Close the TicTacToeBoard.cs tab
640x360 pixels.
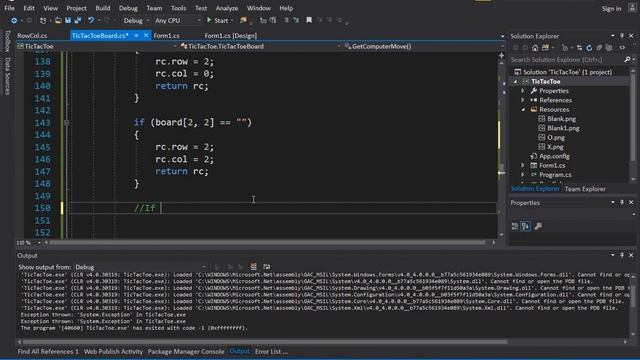[146, 36]
